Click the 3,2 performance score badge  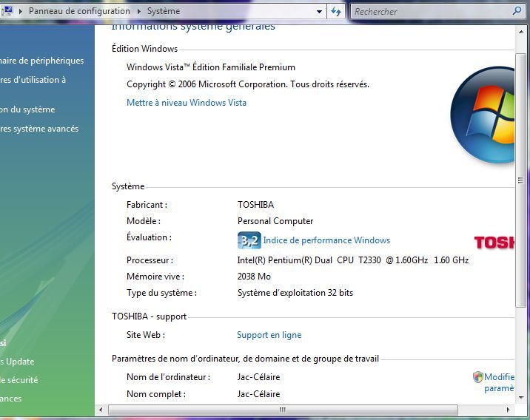pyautogui.click(x=249, y=240)
